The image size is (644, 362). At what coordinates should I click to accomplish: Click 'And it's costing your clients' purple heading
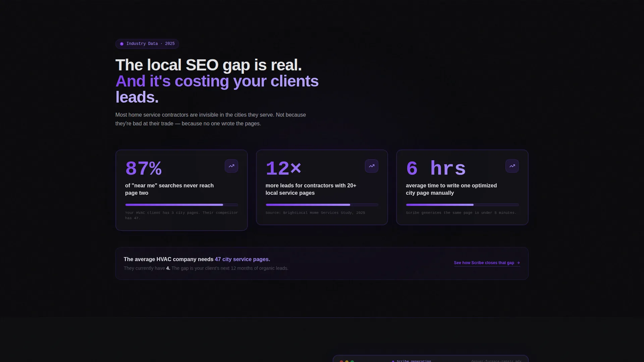[217, 81]
